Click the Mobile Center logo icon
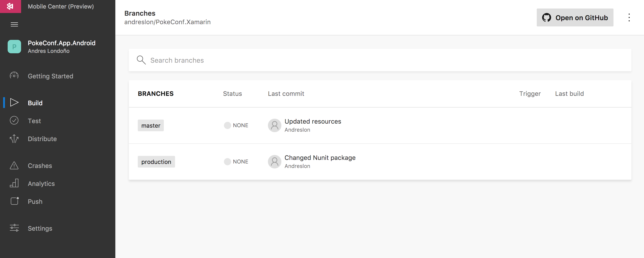The image size is (644, 258). tap(10, 6)
